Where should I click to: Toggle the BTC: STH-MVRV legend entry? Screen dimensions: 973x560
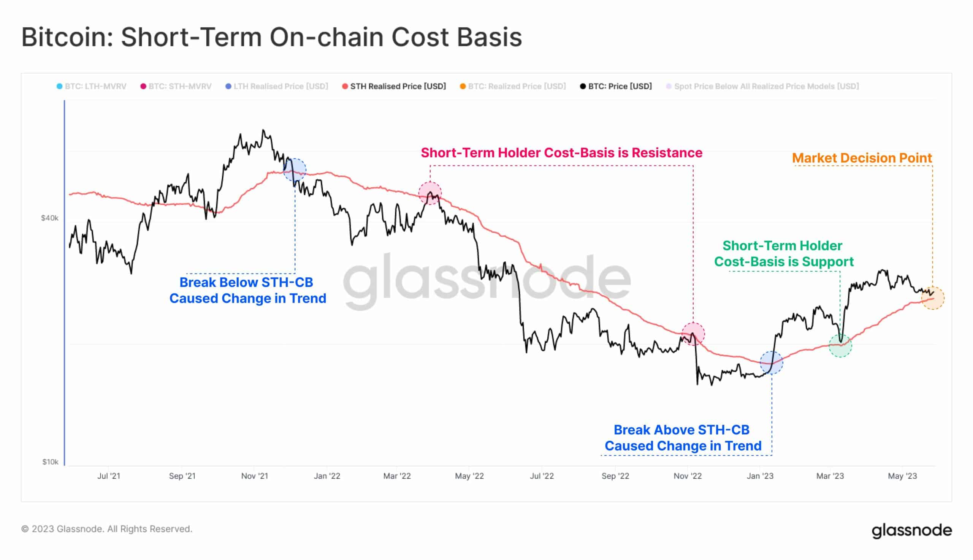pos(176,87)
